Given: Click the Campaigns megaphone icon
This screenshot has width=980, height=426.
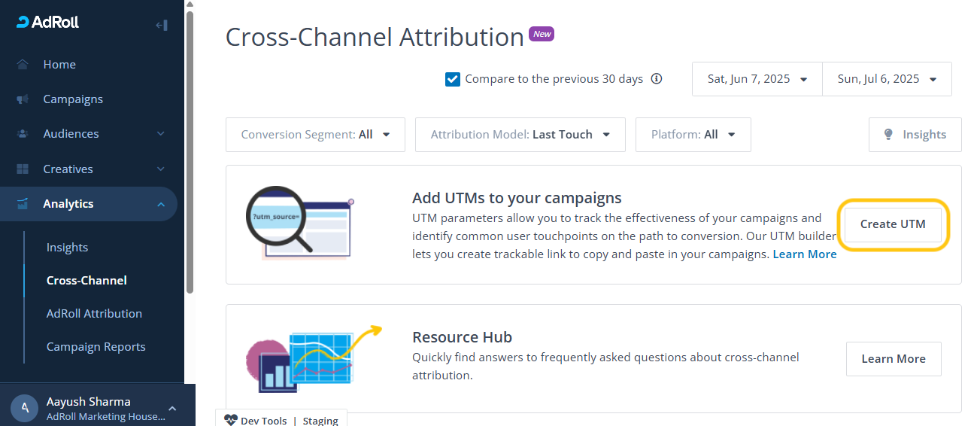Looking at the screenshot, I should click(x=23, y=99).
